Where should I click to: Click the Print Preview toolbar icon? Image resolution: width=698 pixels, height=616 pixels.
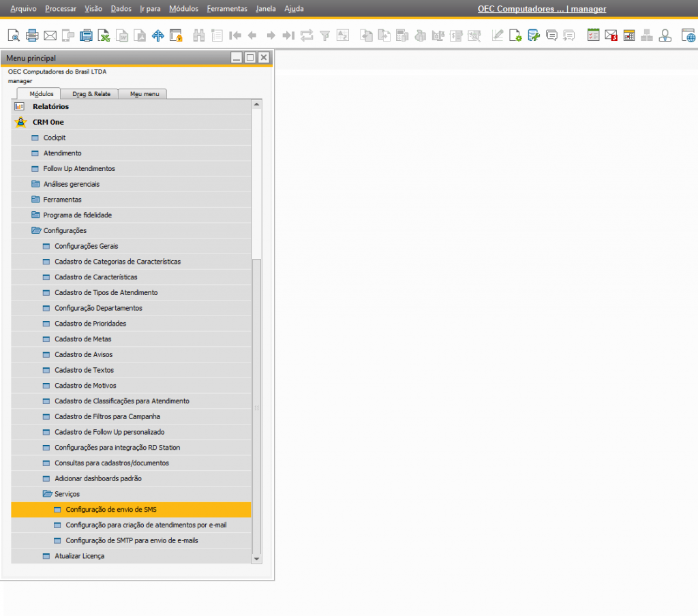(14, 35)
